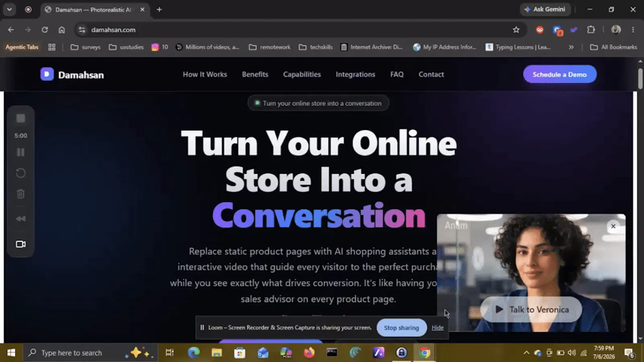Open the Windows Start menu
This screenshot has width=644, height=362.
coord(11,353)
